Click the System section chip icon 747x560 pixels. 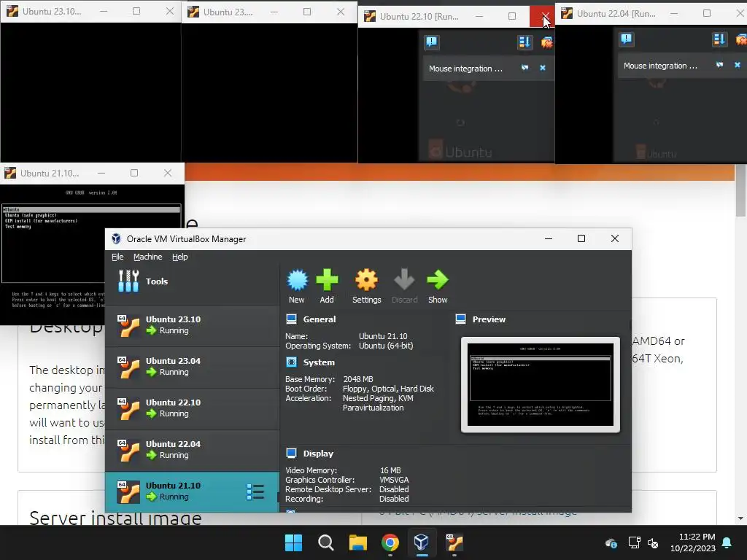[292, 362]
